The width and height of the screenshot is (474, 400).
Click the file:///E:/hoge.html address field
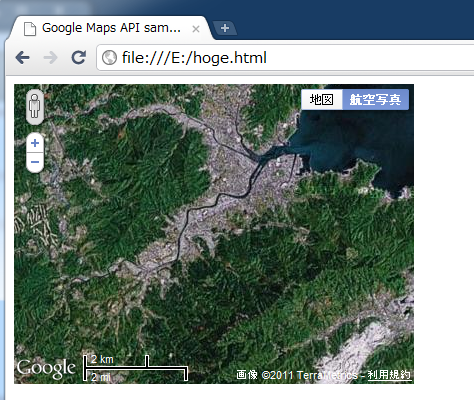coord(285,58)
